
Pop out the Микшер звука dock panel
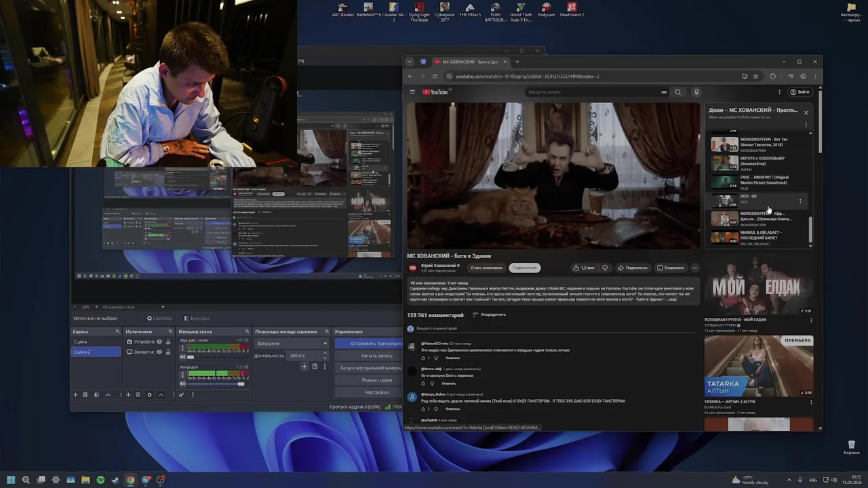click(x=247, y=331)
